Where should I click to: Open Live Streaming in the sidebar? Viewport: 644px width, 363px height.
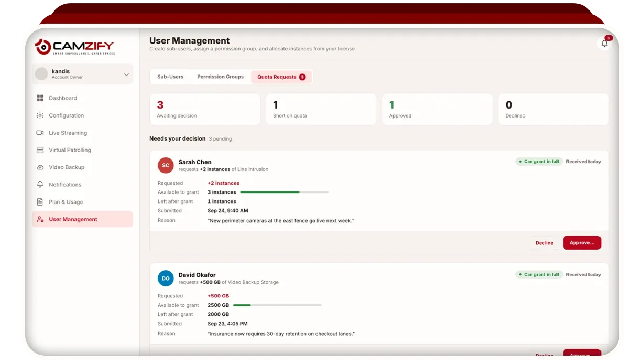(82, 133)
